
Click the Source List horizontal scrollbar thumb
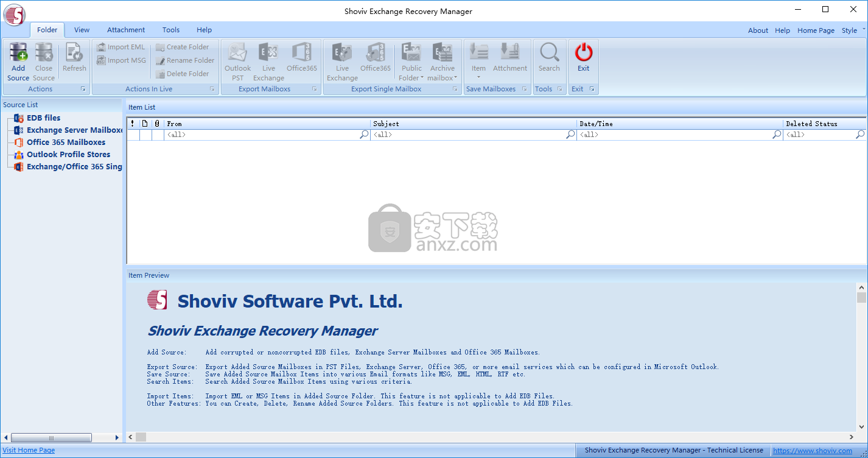point(51,437)
